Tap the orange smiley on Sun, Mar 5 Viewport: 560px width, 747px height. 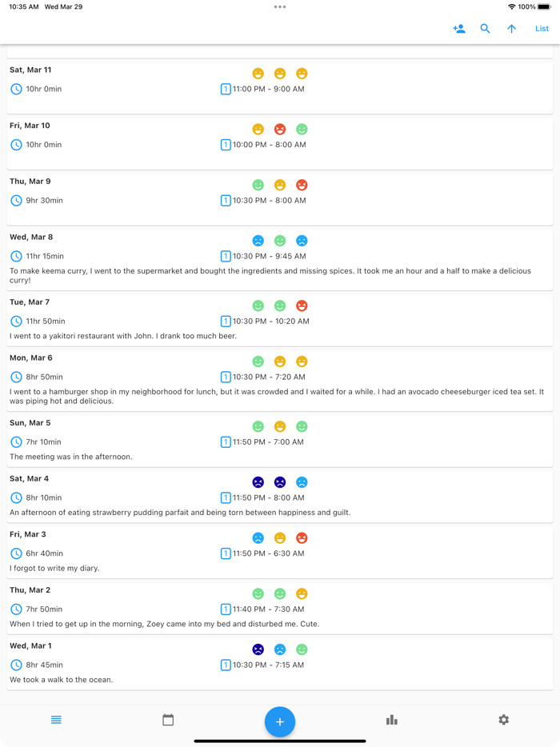point(280,426)
